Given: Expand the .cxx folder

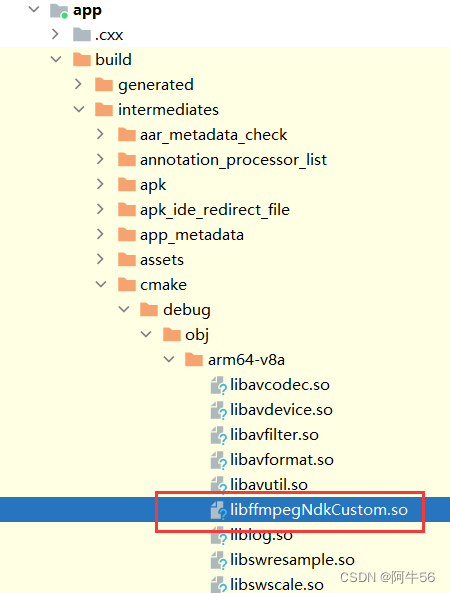Looking at the screenshot, I should click(55, 34).
